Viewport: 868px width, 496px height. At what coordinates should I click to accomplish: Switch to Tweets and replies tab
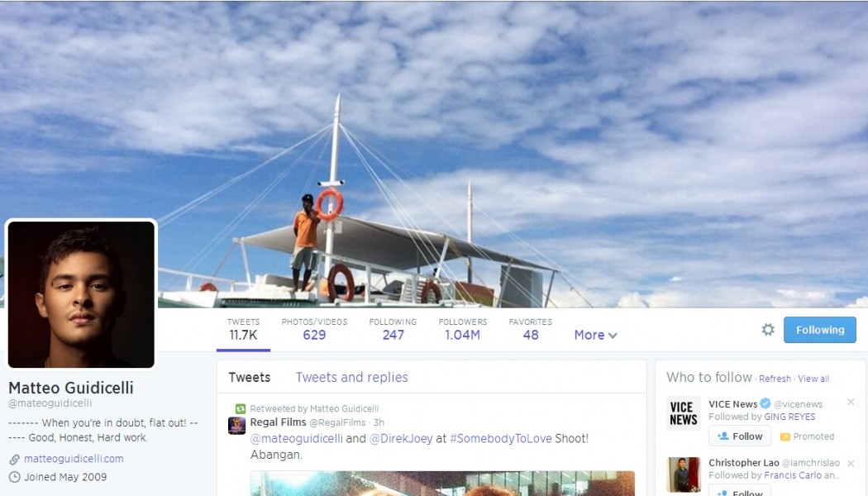point(351,377)
